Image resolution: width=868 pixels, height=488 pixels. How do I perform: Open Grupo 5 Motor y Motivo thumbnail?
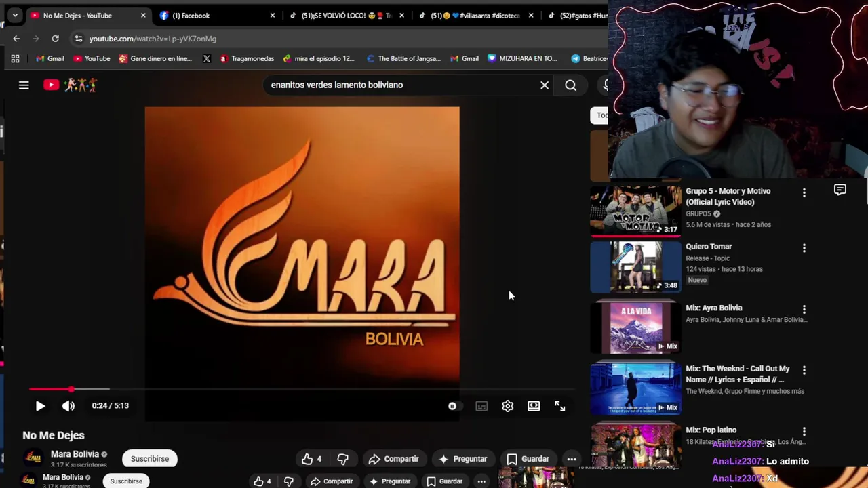636,210
